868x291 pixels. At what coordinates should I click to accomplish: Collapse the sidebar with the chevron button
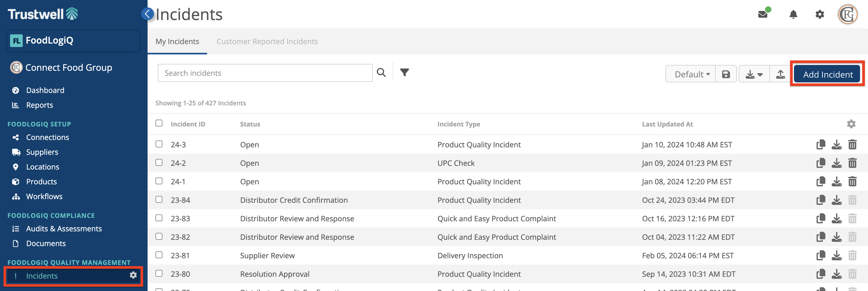pyautogui.click(x=147, y=14)
